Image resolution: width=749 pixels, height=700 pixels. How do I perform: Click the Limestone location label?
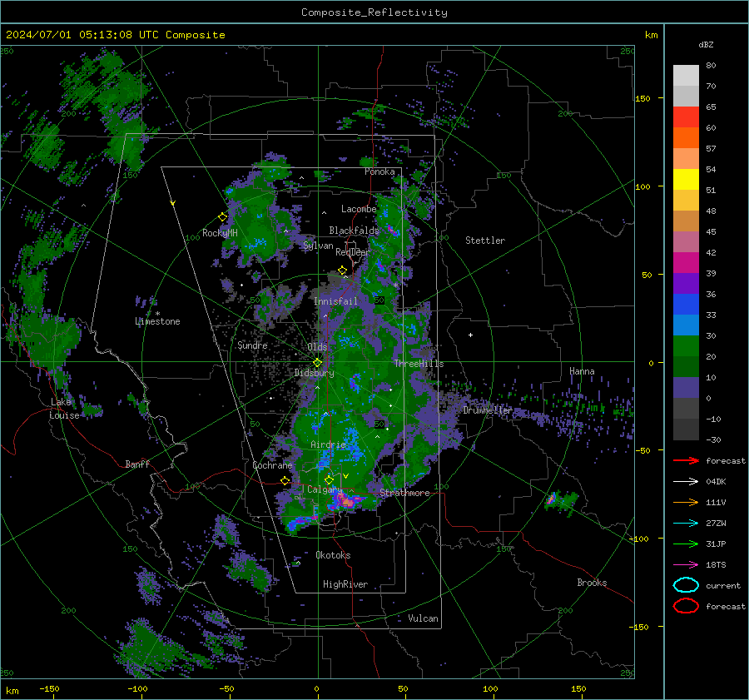coord(157,321)
